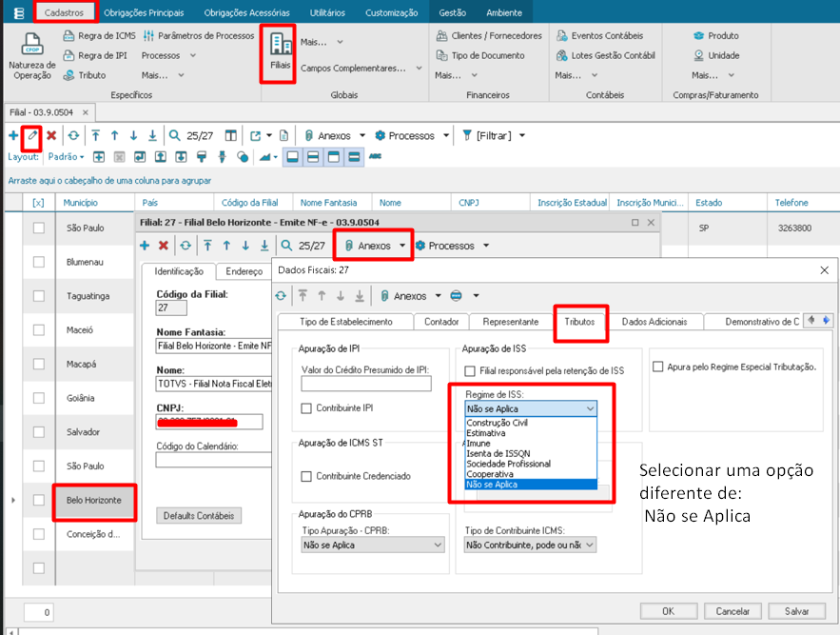Expand Processos dropdown in main toolbar
Screen dimensions: 840x635
click(x=446, y=136)
